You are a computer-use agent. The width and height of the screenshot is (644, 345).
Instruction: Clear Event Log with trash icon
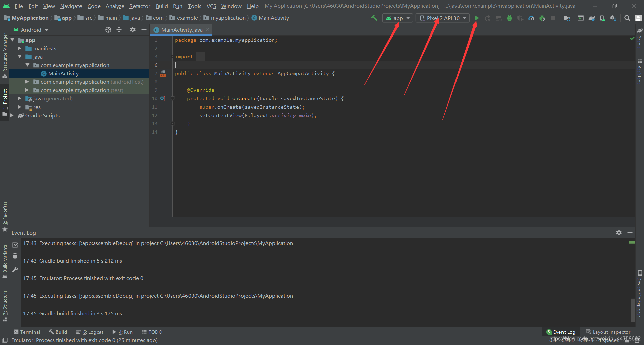tap(15, 256)
